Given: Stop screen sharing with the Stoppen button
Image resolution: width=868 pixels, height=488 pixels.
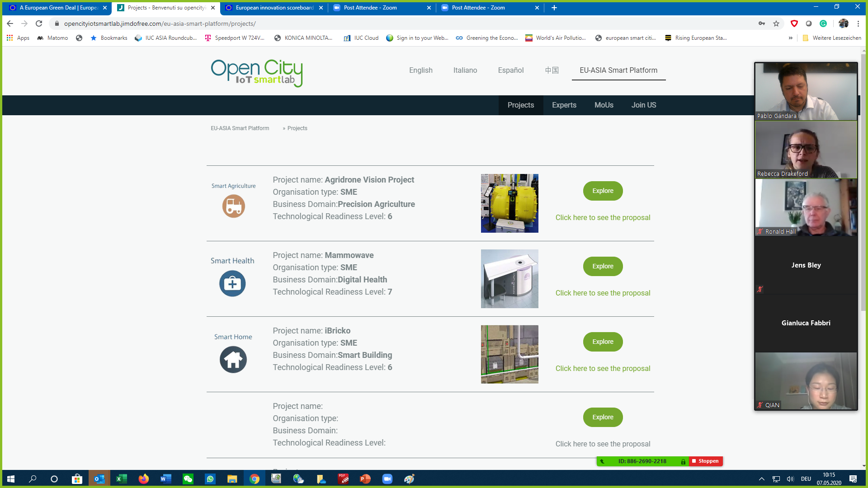Looking at the screenshot, I should point(705,461).
